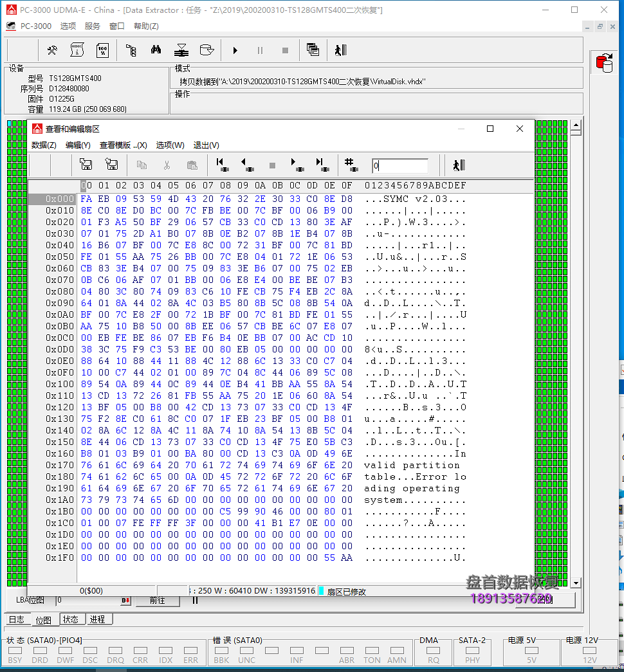Click the 前往 button
Screen dimensions: 624x672
(157, 601)
